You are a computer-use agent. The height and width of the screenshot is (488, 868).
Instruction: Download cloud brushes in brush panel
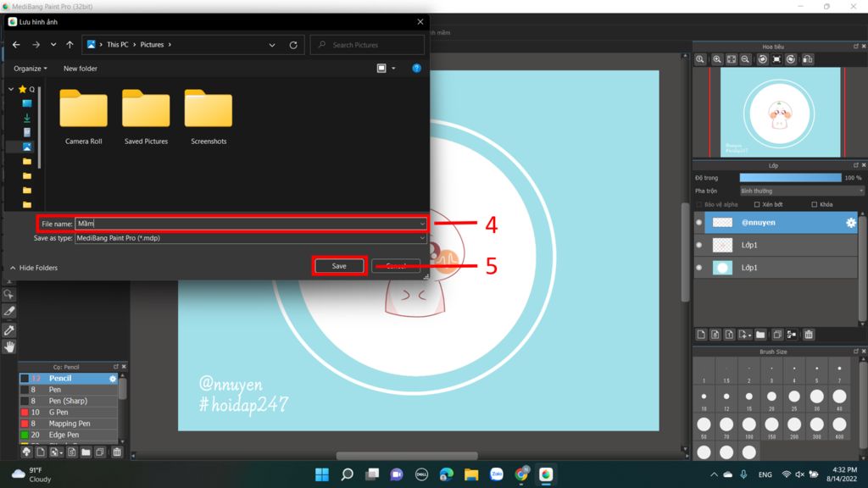pos(26,452)
